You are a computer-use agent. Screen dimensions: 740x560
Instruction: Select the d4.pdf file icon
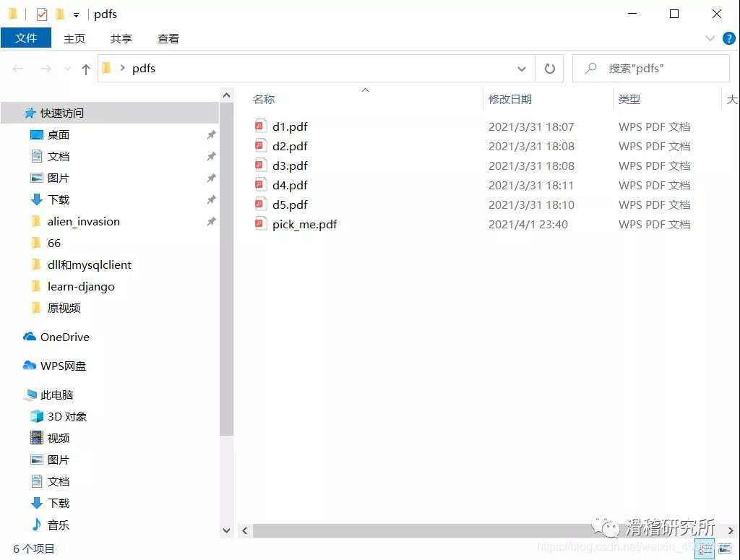260,185
